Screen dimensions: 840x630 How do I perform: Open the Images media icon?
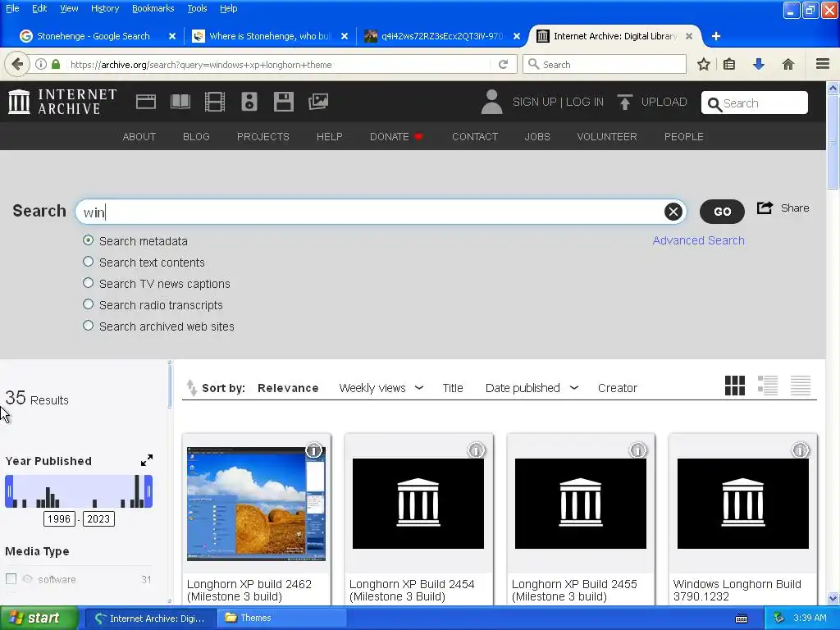pos(318,102)
